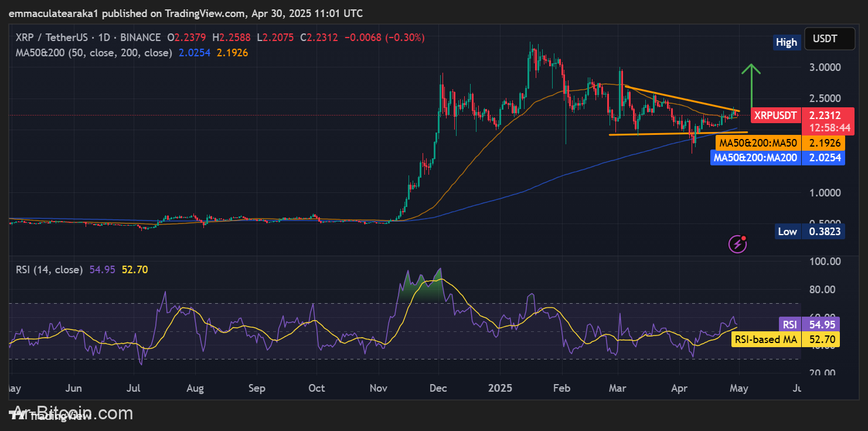
Task: Click Jun on the time axis
Action: (x=74, y=388)
